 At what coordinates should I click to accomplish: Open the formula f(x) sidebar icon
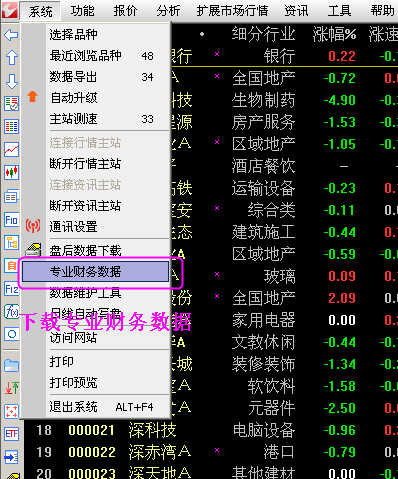(x=12, y=312)
